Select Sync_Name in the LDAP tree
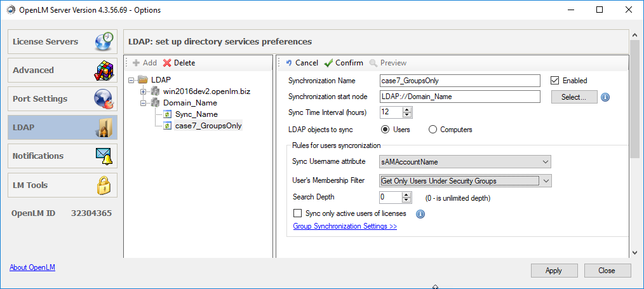The image size is (644, 289). [x=196, y=114]
